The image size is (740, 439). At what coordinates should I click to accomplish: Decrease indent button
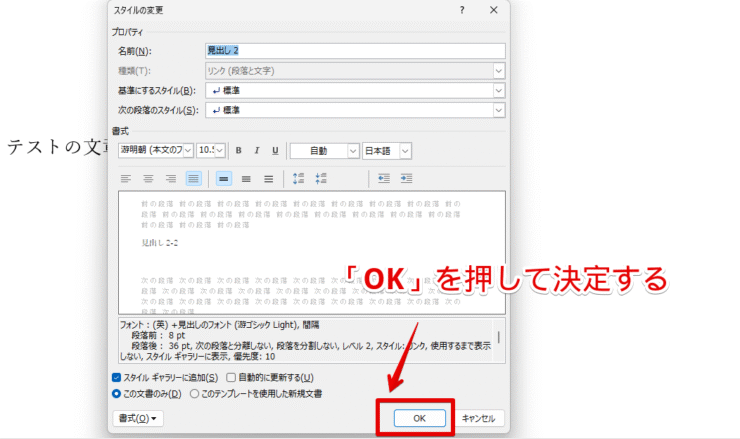[x=384, y=178]
